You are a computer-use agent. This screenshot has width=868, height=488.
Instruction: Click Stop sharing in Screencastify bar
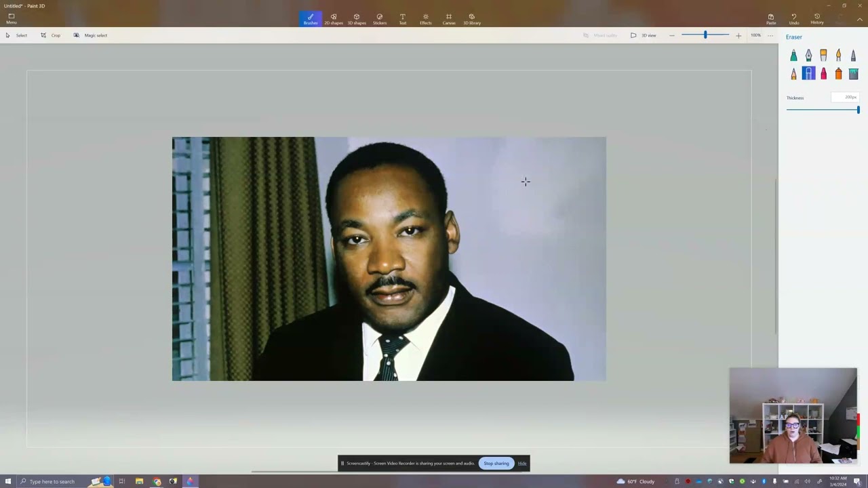point(496,464)
